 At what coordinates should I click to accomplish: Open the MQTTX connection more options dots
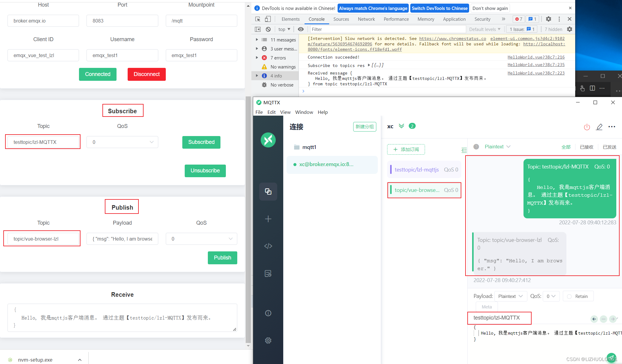tap(612, 127)
